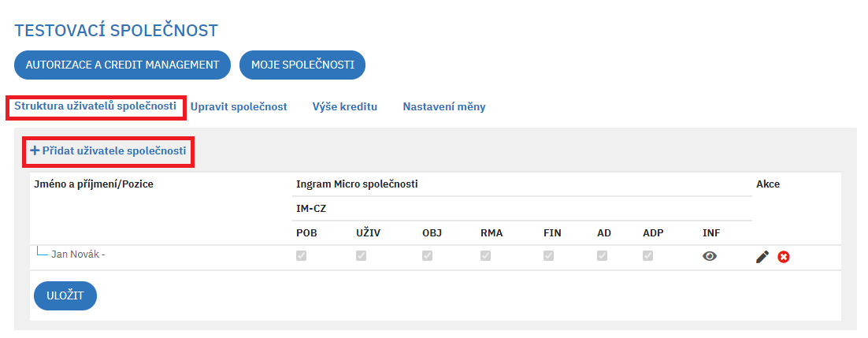868x338 pixels.
Task: Click the Přidat uživatele společnosti link
Action: (114, 150)
